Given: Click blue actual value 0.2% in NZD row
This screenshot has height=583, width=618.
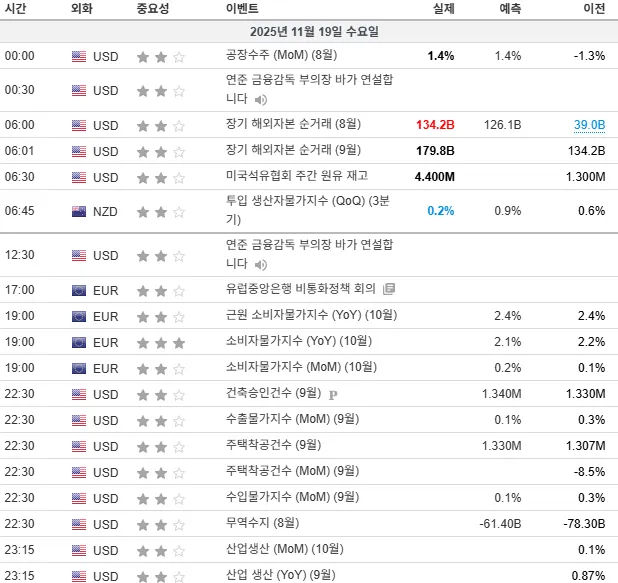Looking at the screenshot, I should (x=441, y=211).
